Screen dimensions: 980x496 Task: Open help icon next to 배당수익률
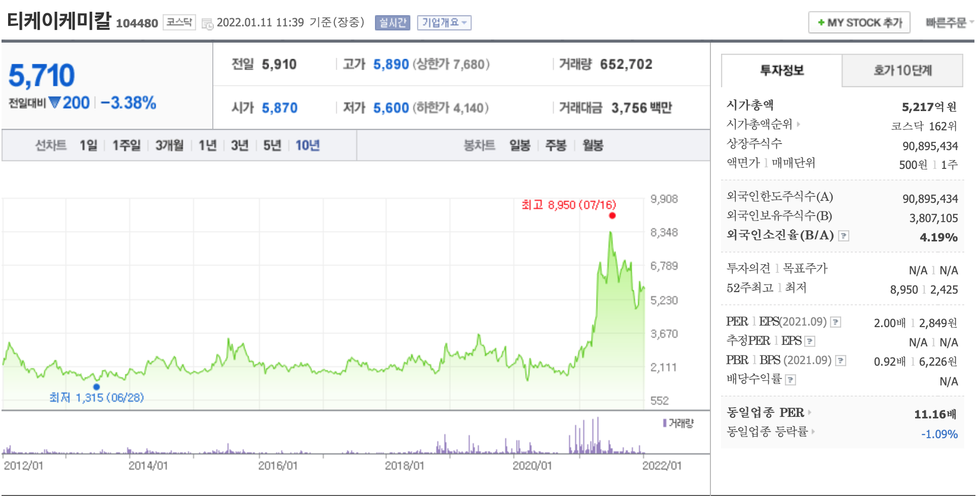(x=790, y=380)
